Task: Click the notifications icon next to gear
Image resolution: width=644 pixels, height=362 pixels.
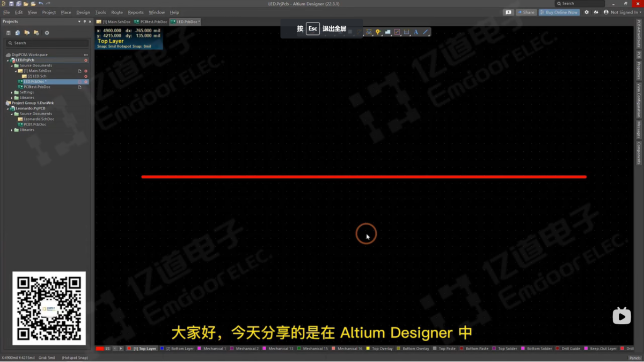Action: pyautogui.click(x=596, y=12)
